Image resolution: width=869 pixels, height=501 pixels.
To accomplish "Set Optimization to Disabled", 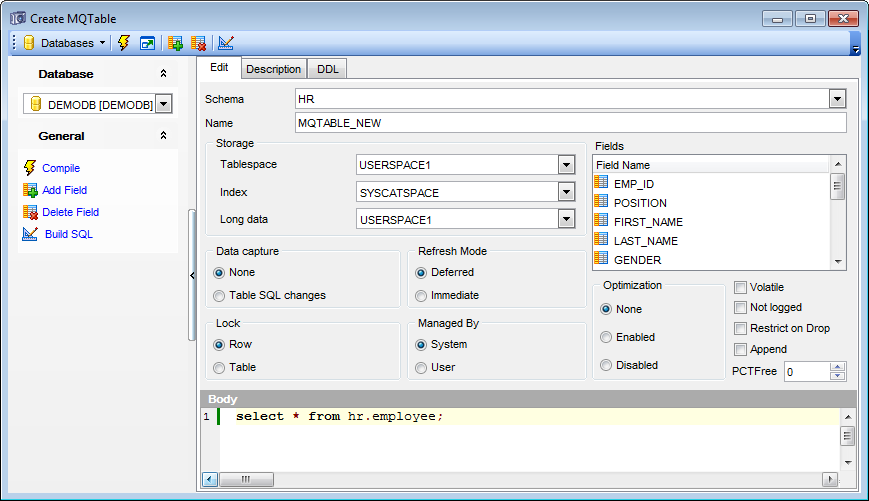I will (606, 365).
